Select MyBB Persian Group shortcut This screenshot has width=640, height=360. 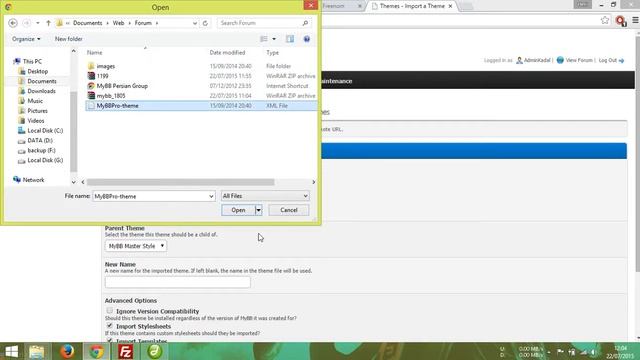(x=122, y=86)
